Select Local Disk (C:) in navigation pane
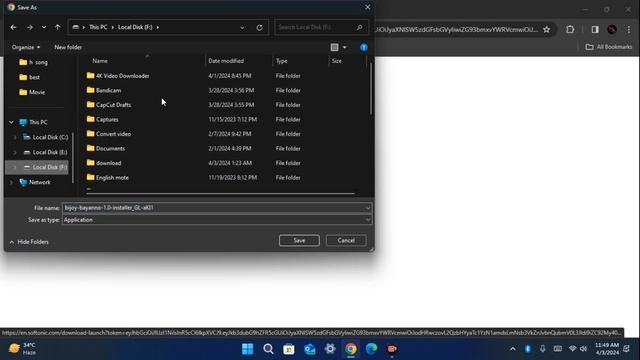 tap(45, 138)
